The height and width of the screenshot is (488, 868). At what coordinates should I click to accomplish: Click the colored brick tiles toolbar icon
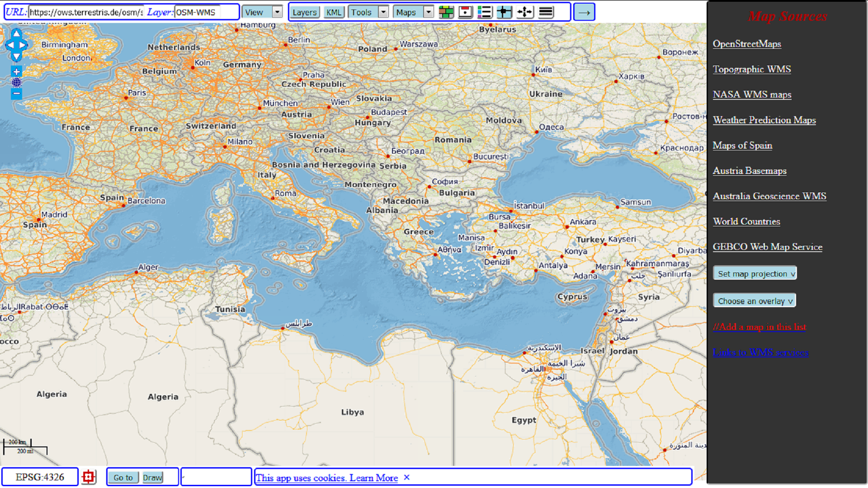446,12
